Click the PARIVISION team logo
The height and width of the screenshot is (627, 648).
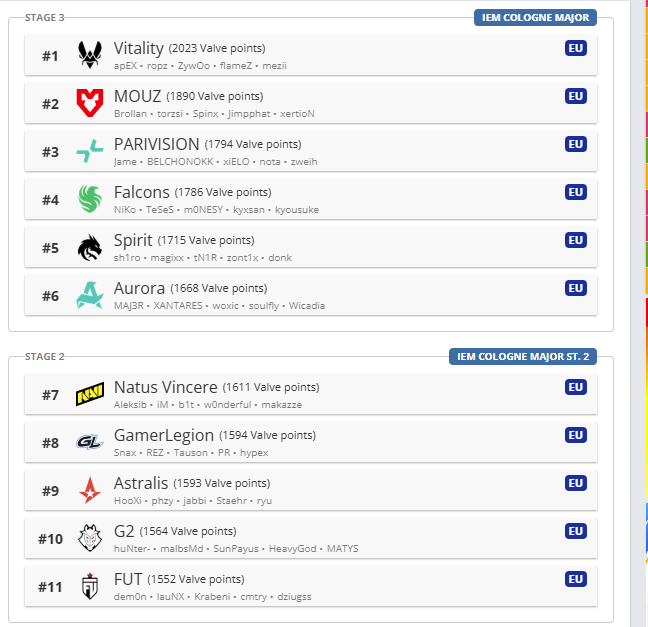[x=90, y=151]
